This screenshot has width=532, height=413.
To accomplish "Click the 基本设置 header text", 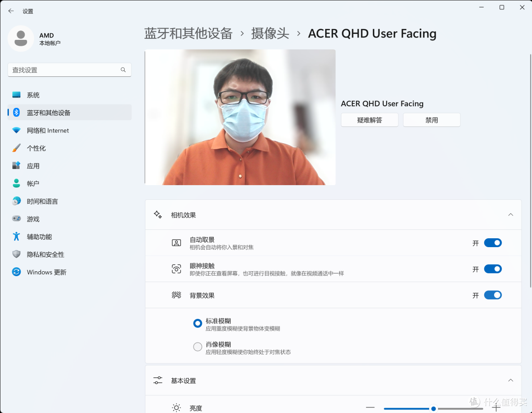I will click(x=184, y=381).
